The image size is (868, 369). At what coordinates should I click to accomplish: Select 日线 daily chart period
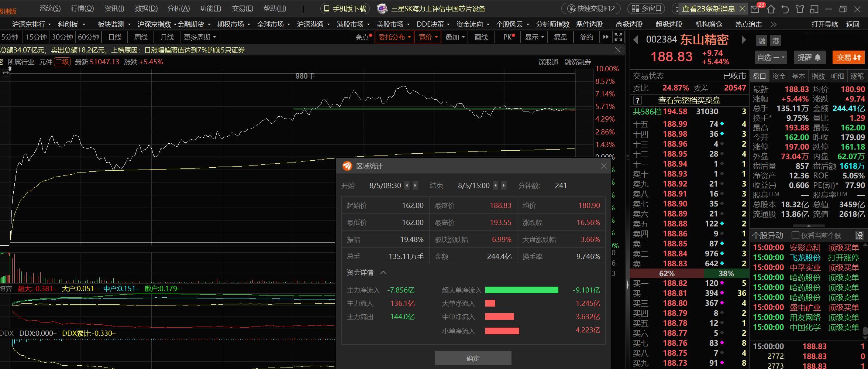pos(115,37)
